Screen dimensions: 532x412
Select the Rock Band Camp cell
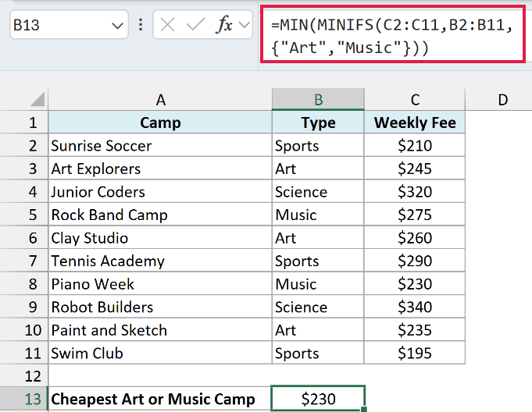[x=160, y=215]
